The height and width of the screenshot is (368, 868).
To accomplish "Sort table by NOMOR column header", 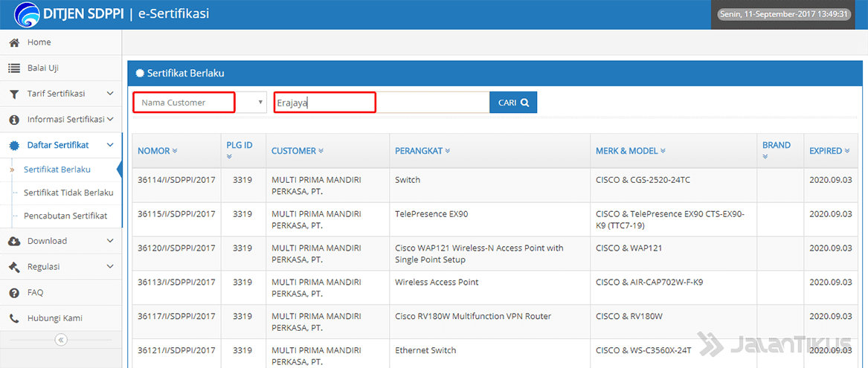I will point(157,151).
